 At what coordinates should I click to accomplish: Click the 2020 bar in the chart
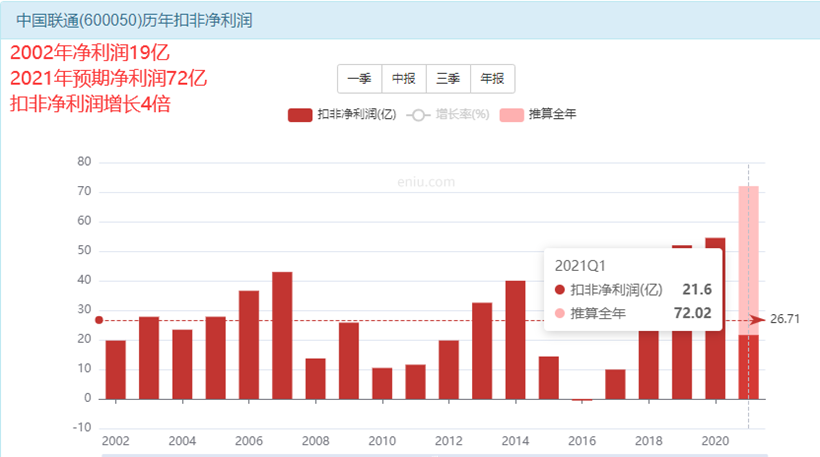pos(715,366)
